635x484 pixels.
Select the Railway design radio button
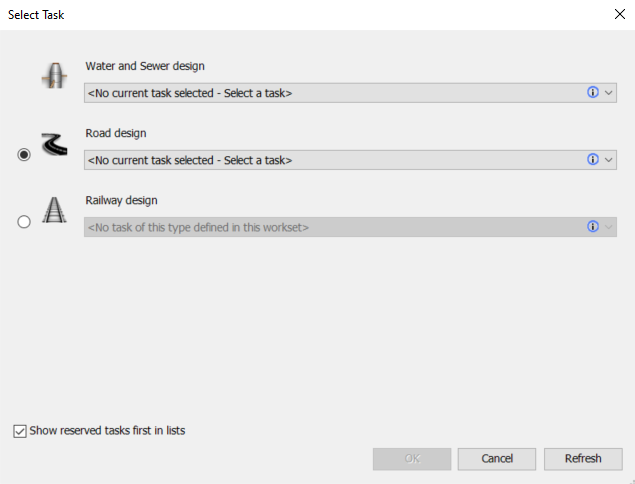tap(24, 222)
